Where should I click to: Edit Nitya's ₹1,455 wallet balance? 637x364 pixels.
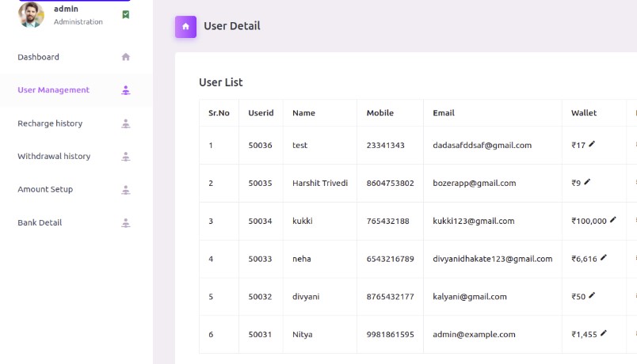coord(604,333)
